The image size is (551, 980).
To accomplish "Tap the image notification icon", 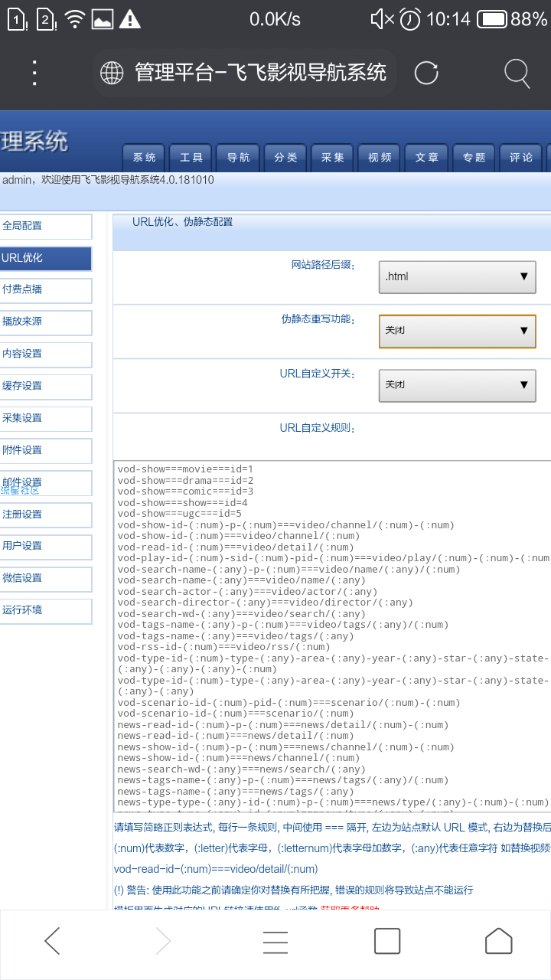I will 103,20.
